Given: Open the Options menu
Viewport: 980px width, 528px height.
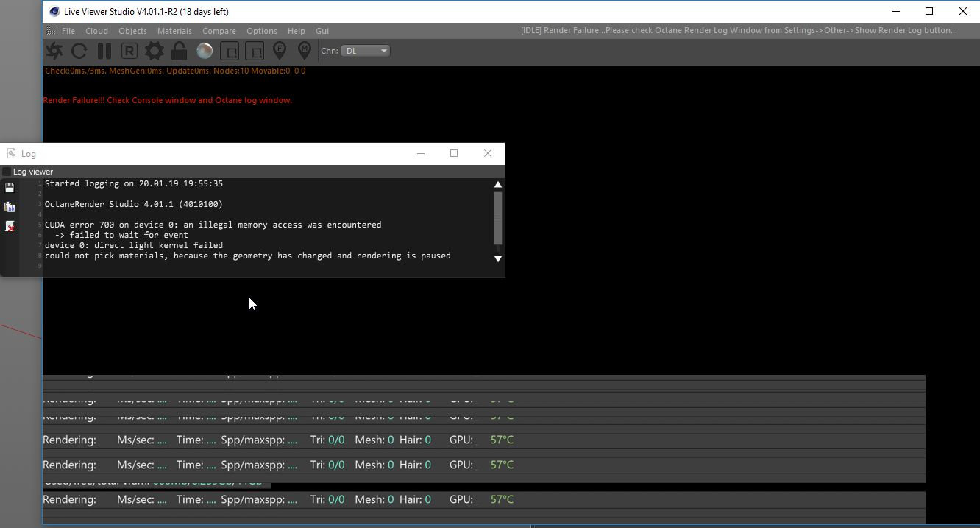Looking at the screenshot, I should pos(262,31).
